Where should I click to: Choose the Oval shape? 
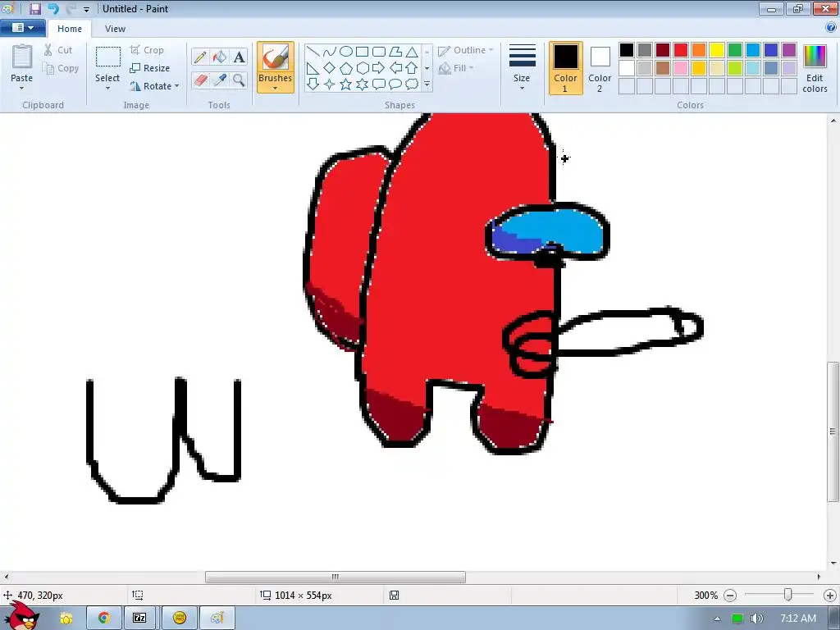click(x=346, y=52)
